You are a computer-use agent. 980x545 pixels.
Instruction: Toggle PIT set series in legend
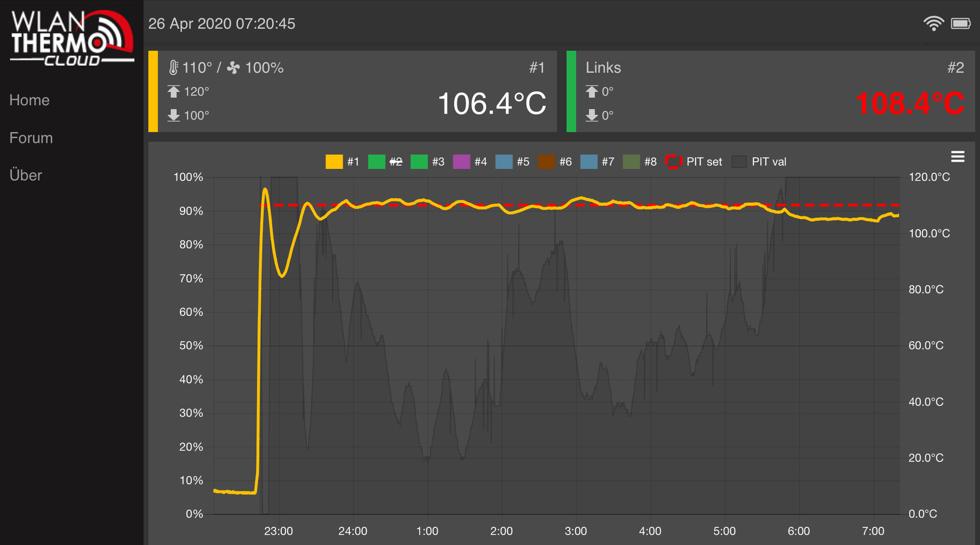coord(694,162)
